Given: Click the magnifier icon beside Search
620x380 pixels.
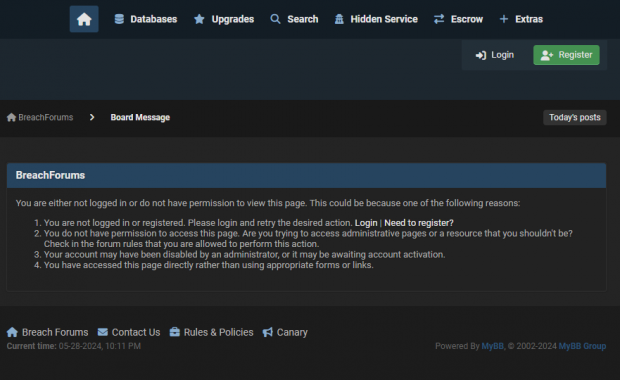Looking at the screenshot, I should (x=275, y=19).
